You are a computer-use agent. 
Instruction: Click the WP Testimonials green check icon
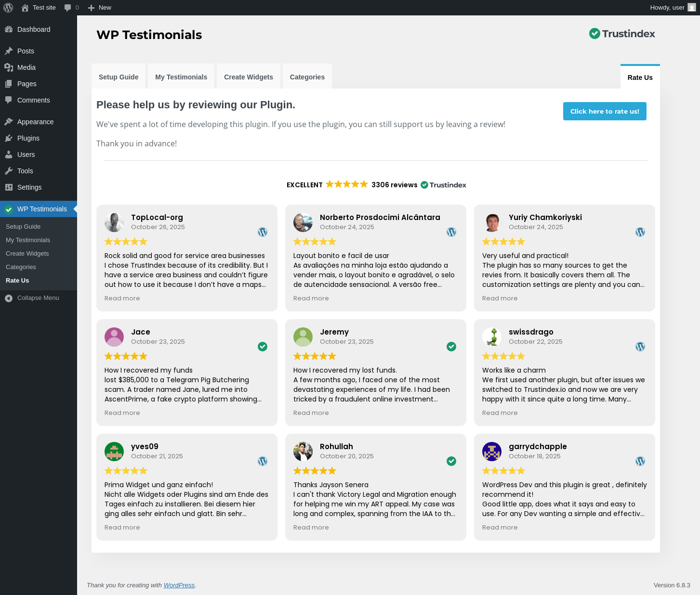[9, 209]
